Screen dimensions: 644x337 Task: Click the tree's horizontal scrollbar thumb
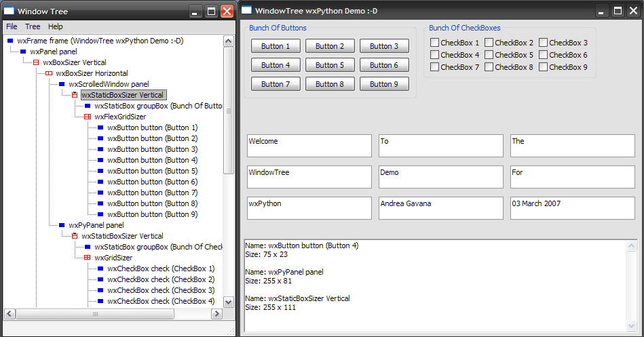(x=96, y=314)
